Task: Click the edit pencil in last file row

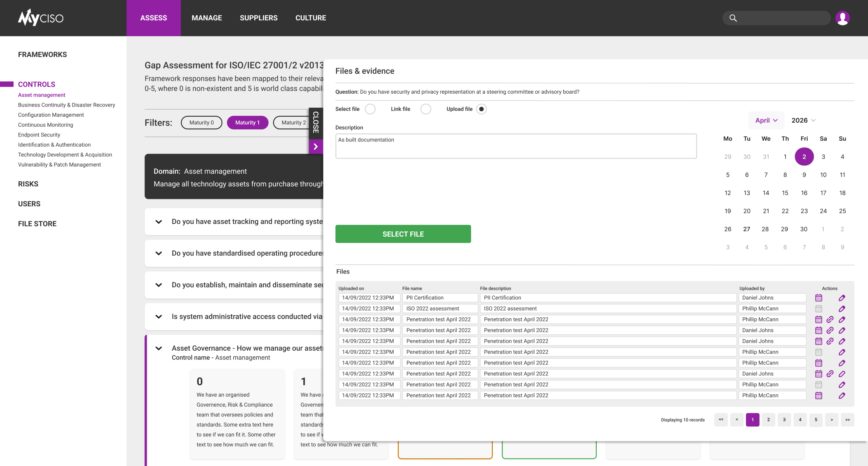Action: click(842, 395)
